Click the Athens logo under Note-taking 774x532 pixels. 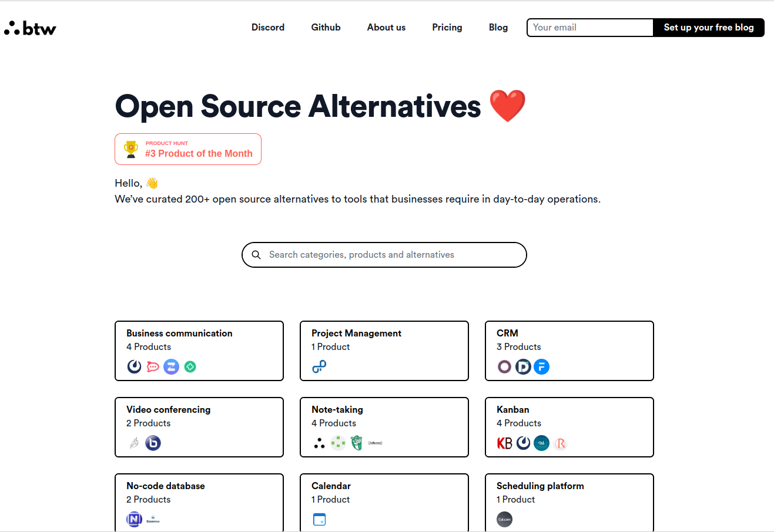[375, 443]
